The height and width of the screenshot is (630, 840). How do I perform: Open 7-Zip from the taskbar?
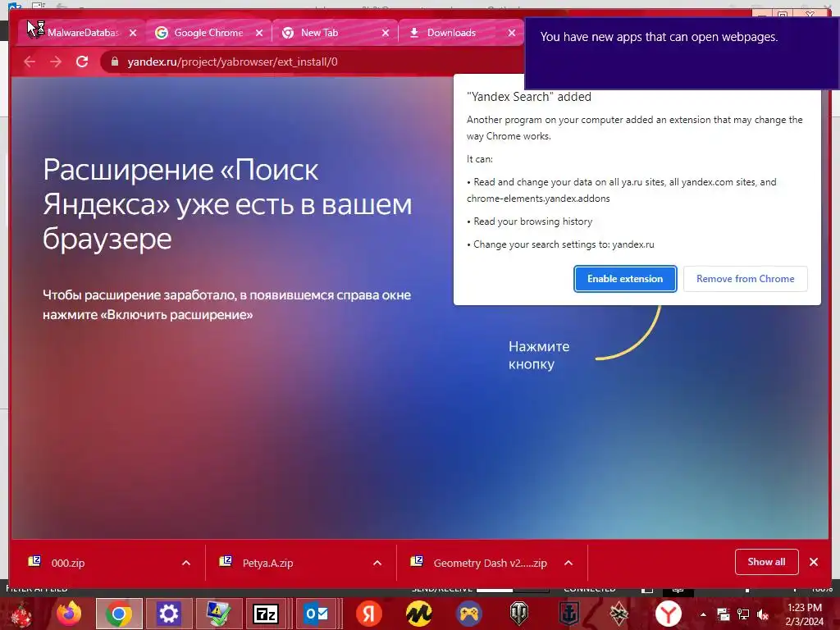point(266,614)
